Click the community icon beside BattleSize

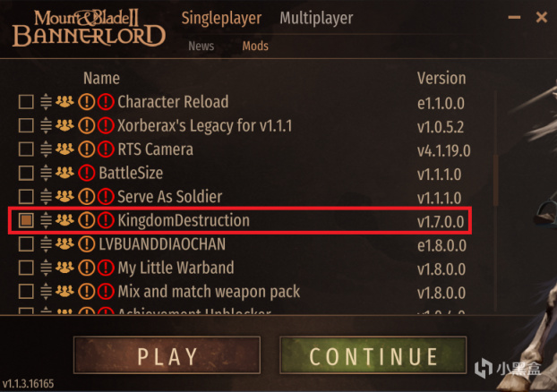[x=64, y=173]
